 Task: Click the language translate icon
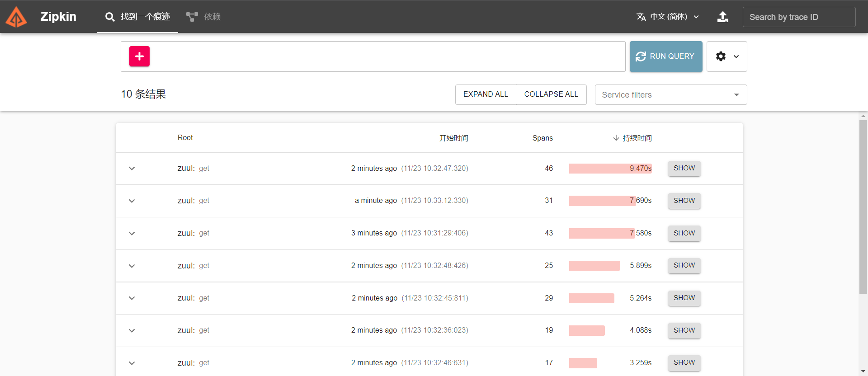click(641, 17)
